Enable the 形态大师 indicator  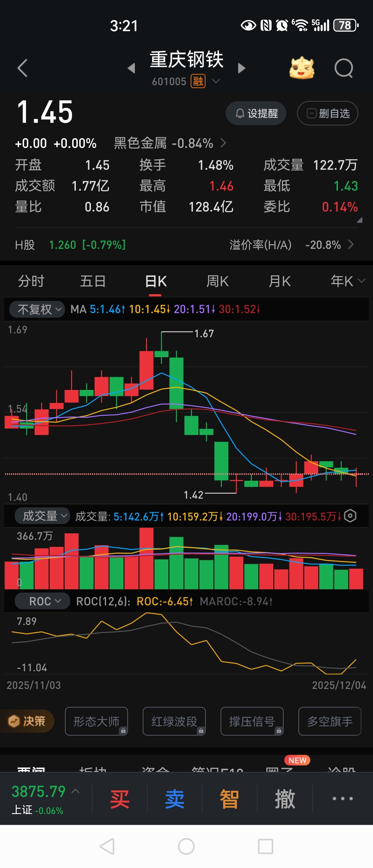click(96, 721)
